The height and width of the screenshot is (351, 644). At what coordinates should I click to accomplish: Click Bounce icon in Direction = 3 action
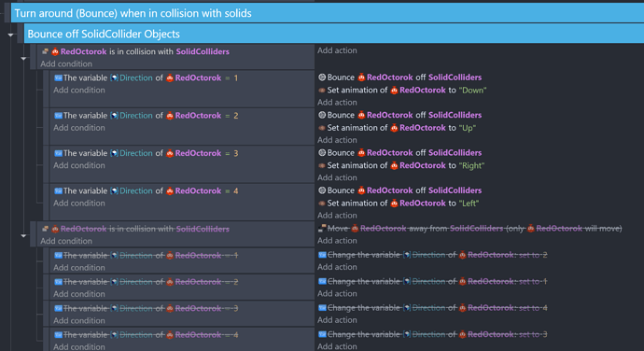[x=322, y=153]
